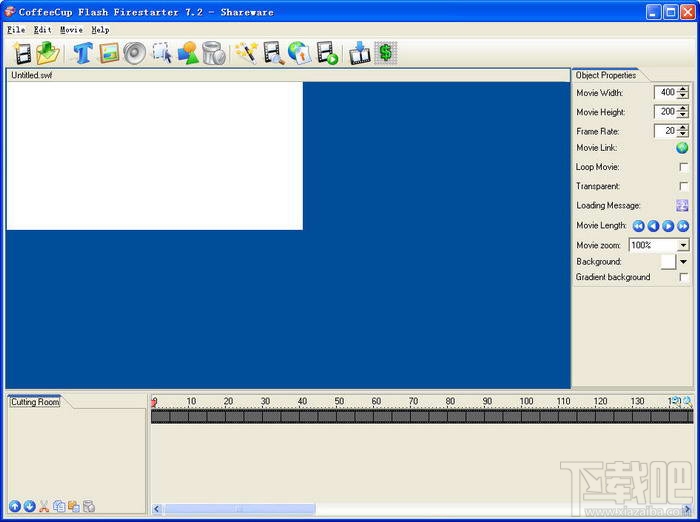This screenshot has height=522, width=700.
Task: Click the Movie Height input field
Action: point(665,112)
